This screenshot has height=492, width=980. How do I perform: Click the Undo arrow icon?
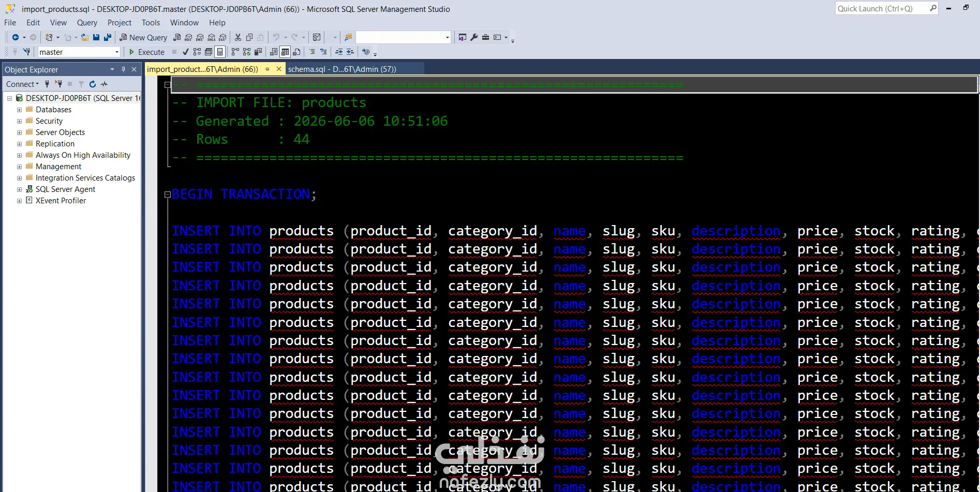click(x=276, y=37)
